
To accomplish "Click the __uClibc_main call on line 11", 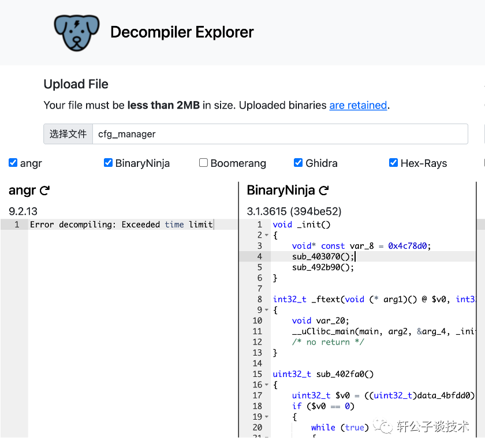I will [383, 331].
